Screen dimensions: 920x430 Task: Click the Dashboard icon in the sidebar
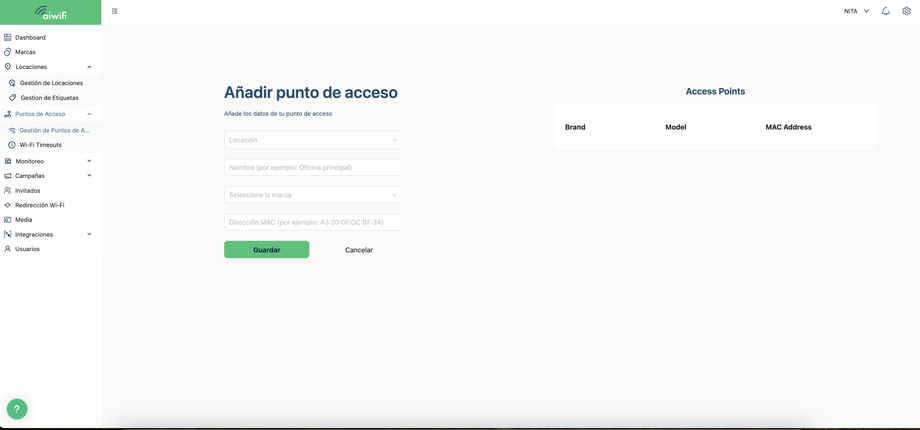(x=8, y=38)
